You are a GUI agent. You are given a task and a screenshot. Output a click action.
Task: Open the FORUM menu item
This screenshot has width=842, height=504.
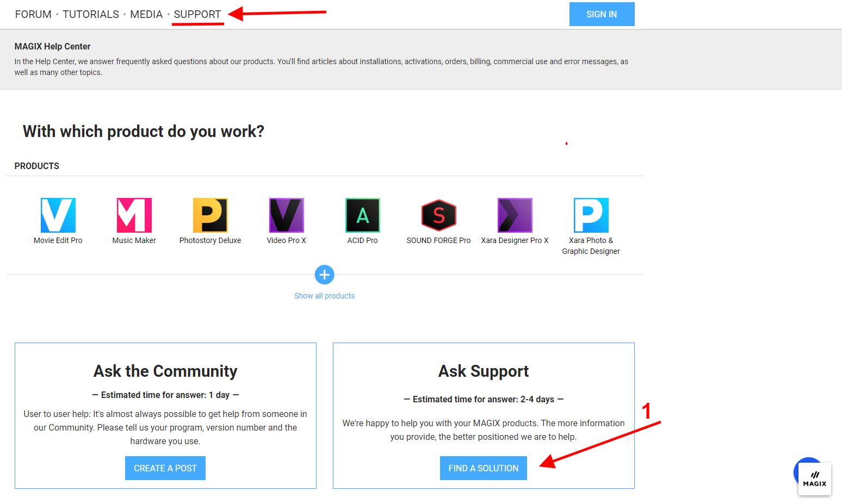point(33,14)
